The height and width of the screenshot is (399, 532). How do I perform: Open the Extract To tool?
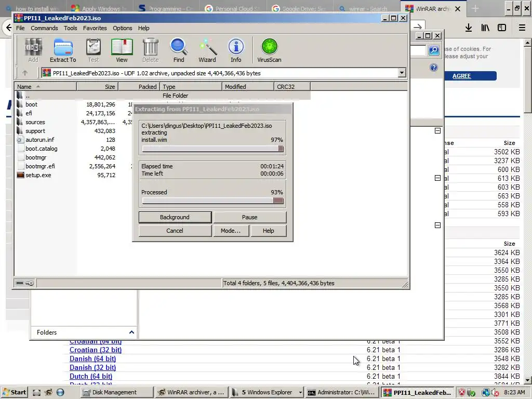(63, 50)
